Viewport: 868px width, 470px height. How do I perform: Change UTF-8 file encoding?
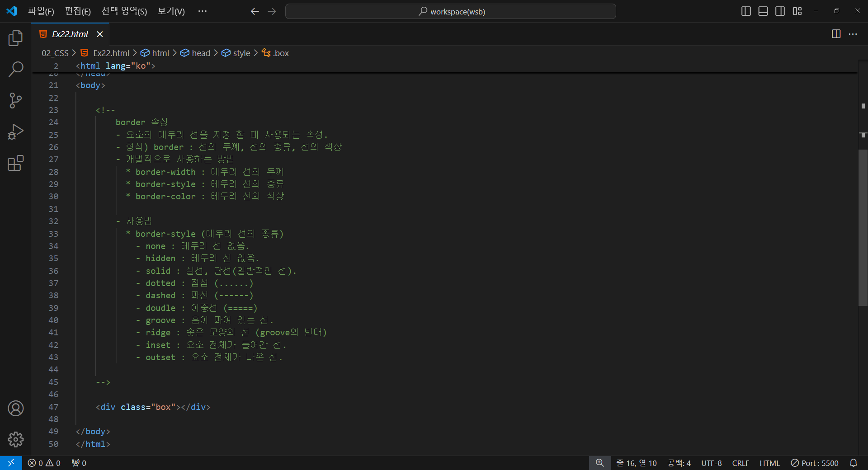pyautogui.click(x=711, y=463)
